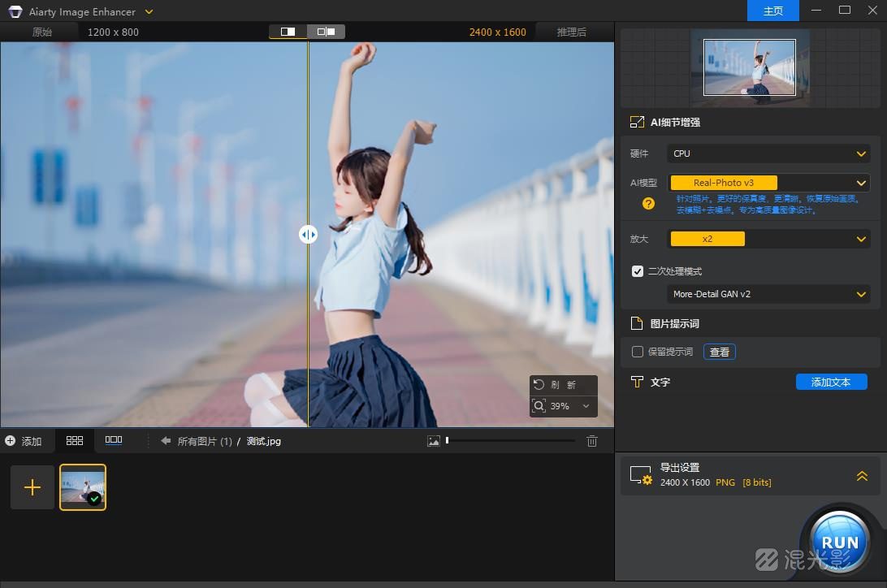The height and width of the screenshot is (588, 887).
Task: Expand the 导出设置 export settings panel
Action: pyautogui.click(x=862, y=476)
